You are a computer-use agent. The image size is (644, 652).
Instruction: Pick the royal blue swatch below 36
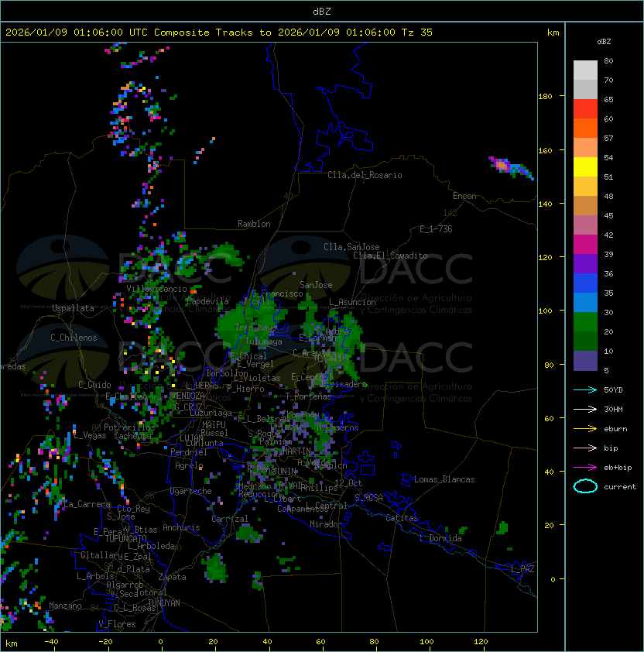tap(585, 283)
